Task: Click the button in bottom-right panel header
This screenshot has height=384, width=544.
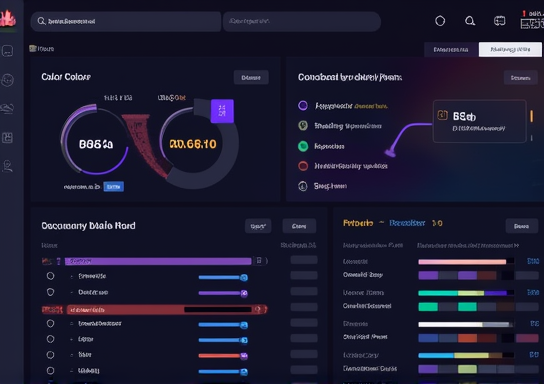Action: tap(521, 226)
